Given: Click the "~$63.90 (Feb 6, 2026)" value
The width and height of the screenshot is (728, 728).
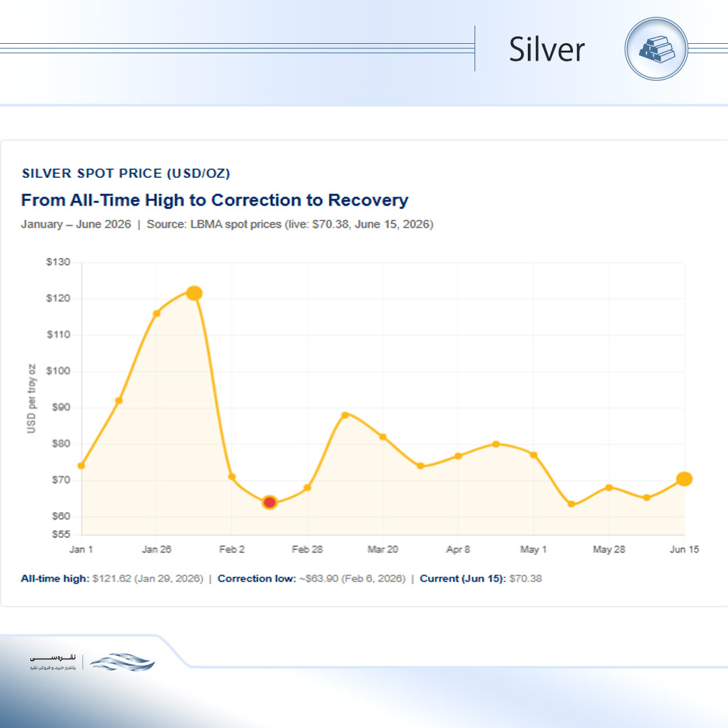Looking at the screenshot, I should coord(353,578).
